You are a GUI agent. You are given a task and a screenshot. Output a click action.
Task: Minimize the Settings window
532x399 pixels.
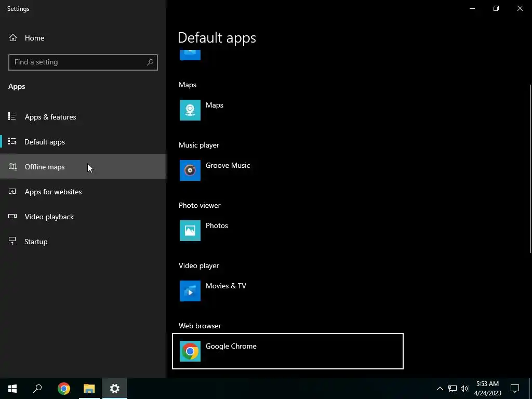472,8
